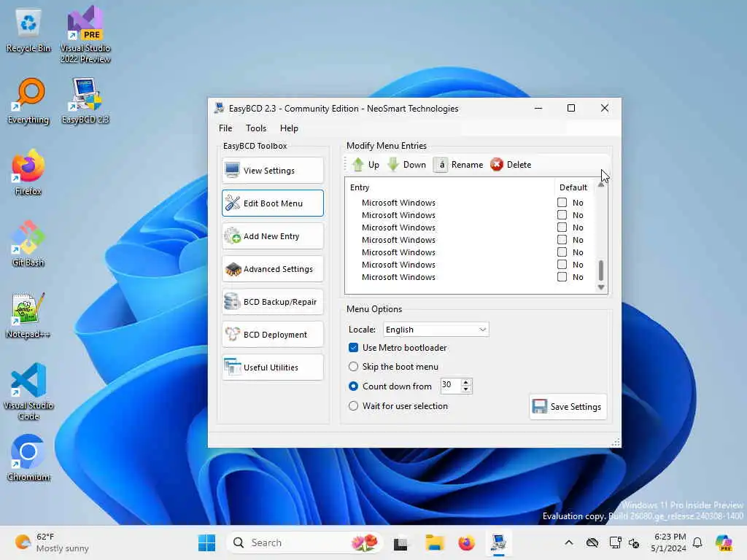Select Wait for user selection option
This screenshot has width=747, height=560.
point(353,406)
